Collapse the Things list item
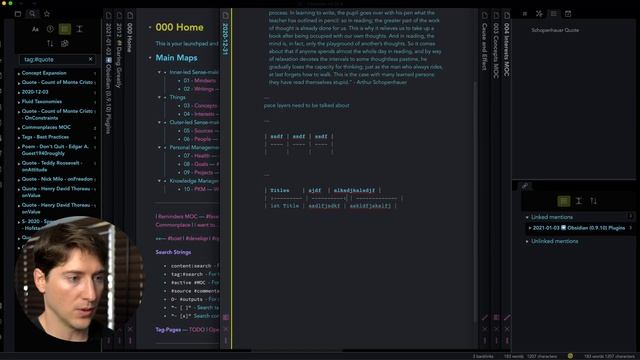The height and width of the screenshot is (360, 640). tap(159, 98)
